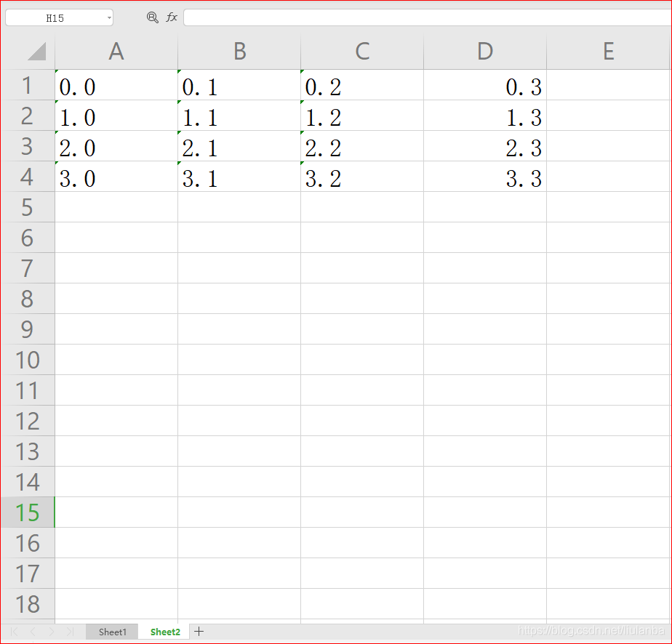Select row 7 header
The image size is (672, 644).
point(28,268)
